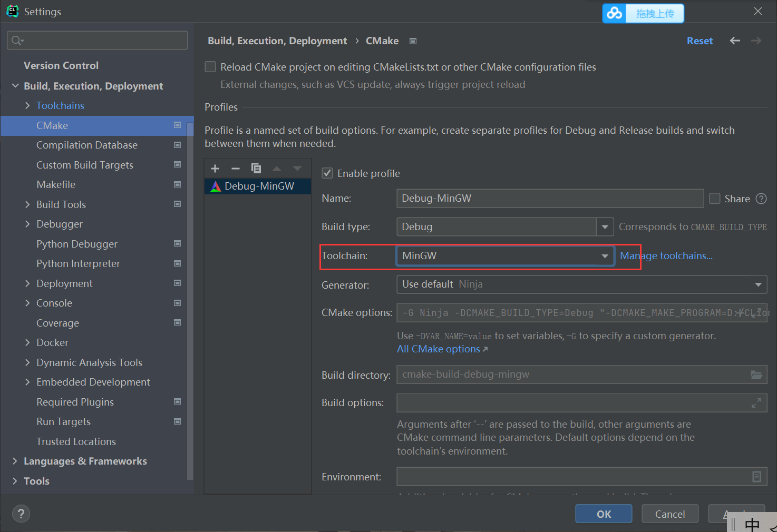The width and height of the screenshot is (777, 532).
Task: Click project icon beside Custom Build Targets
Action: [178, 165]
